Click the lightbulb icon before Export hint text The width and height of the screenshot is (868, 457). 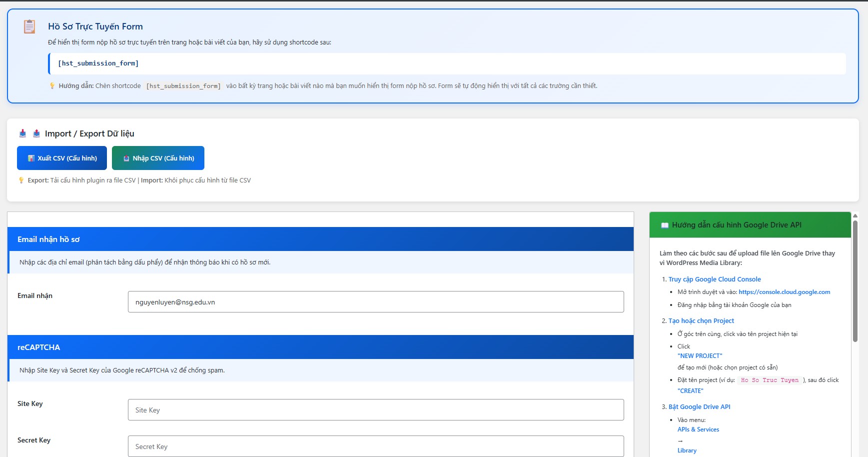coord(21,180)
